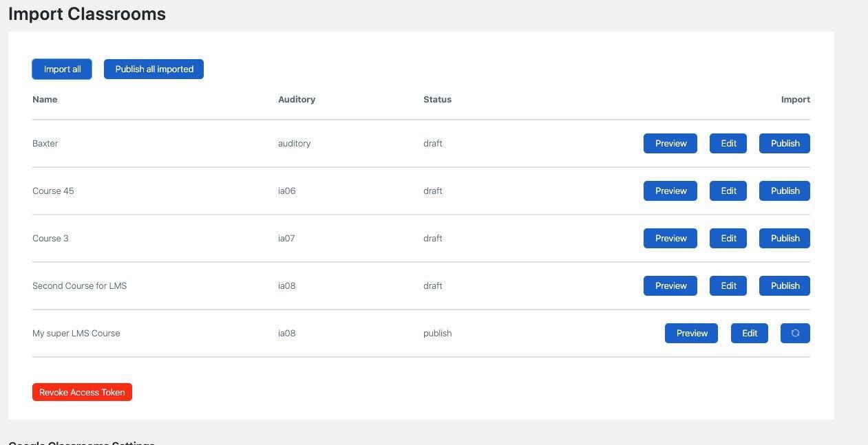Preview My super LMS Course

pos(691,333)
